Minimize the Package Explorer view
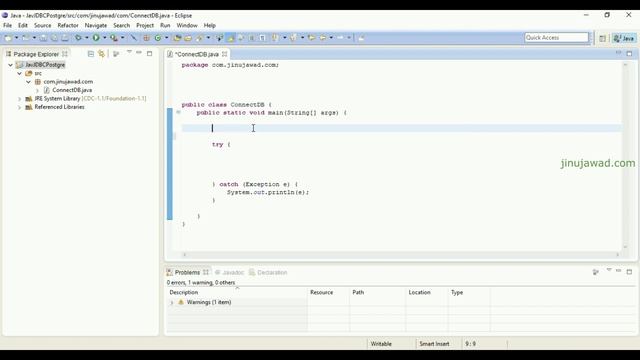 [139, 53]
